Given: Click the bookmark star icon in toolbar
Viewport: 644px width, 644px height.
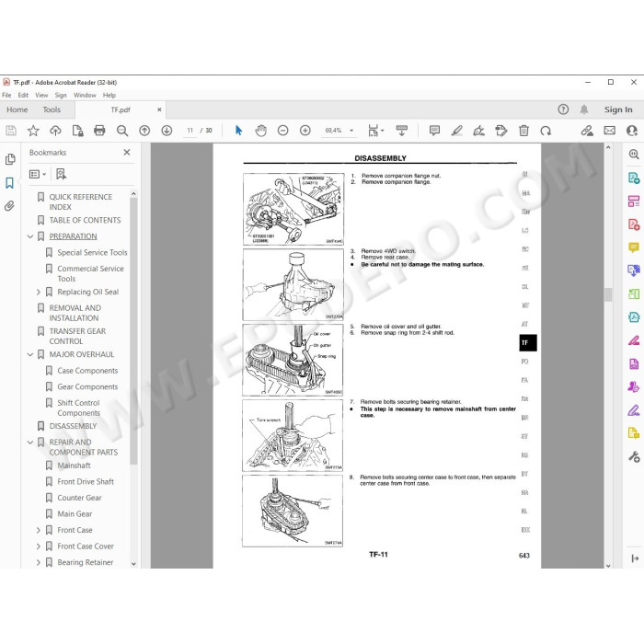Looking at the screenshot, I should click(x=33, y=131).
